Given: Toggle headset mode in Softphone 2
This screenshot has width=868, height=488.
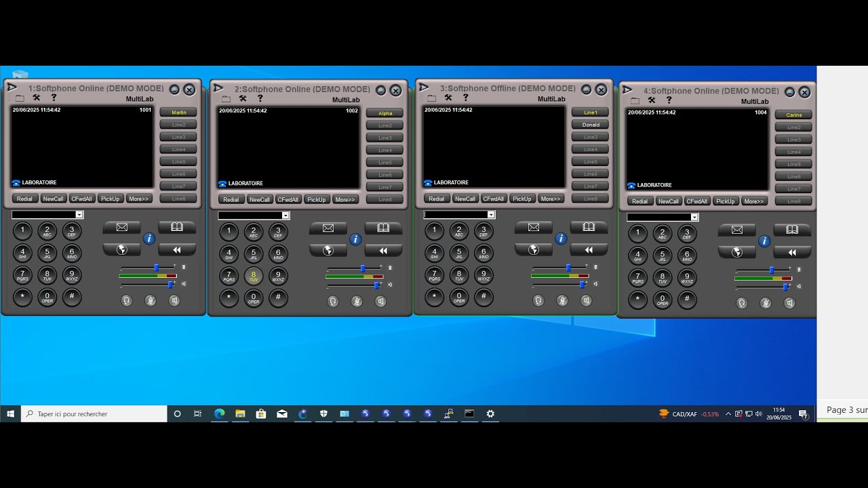Looking at the screenshot, I should (x=332, y=301).
